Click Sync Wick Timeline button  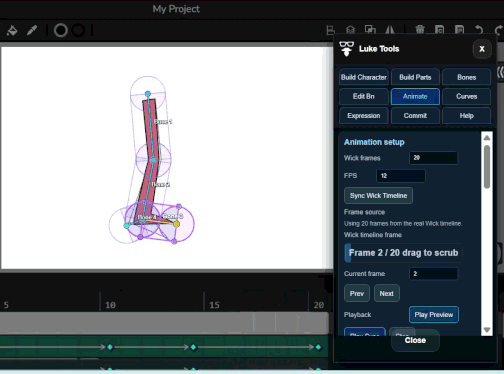pos(378,196)
